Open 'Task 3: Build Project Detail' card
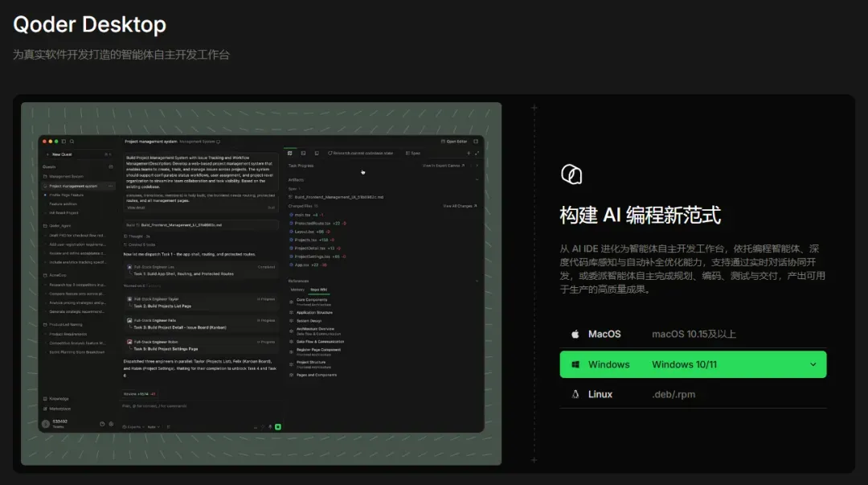868x485 pixels. pyautogui.click(x=202, y=323)
